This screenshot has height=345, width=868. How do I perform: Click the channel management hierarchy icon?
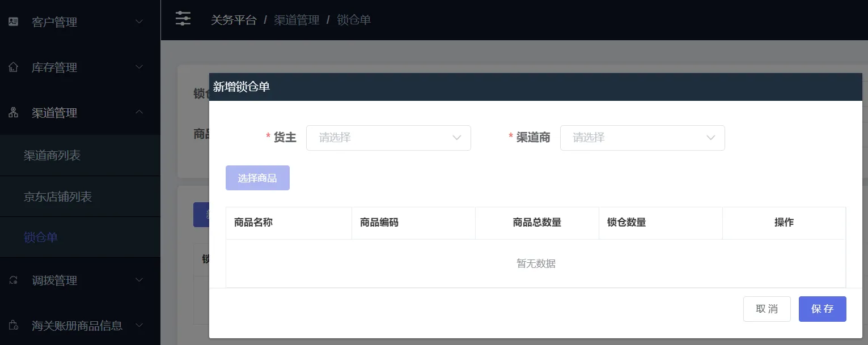click(x=13, y=113)
